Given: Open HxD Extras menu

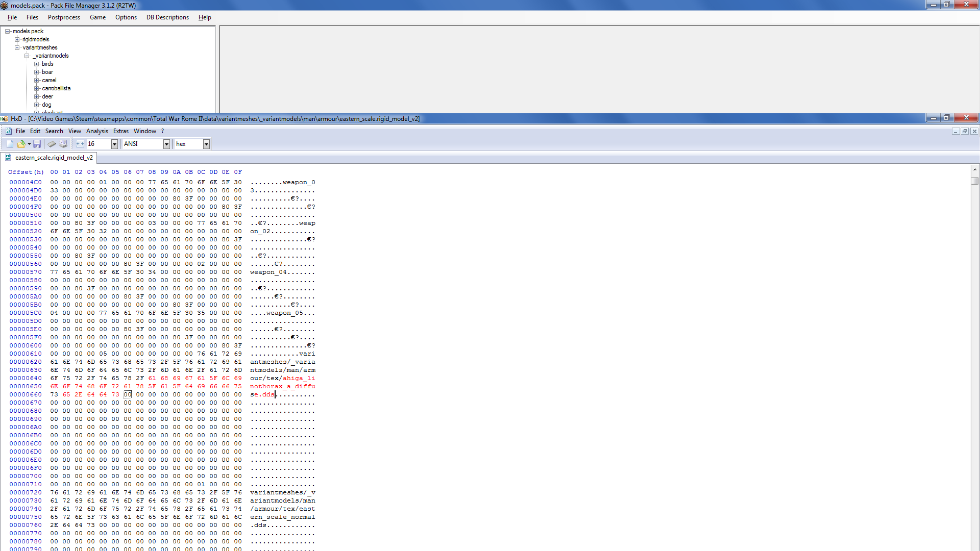Looking at the screenshot, I should pos(121,131).
